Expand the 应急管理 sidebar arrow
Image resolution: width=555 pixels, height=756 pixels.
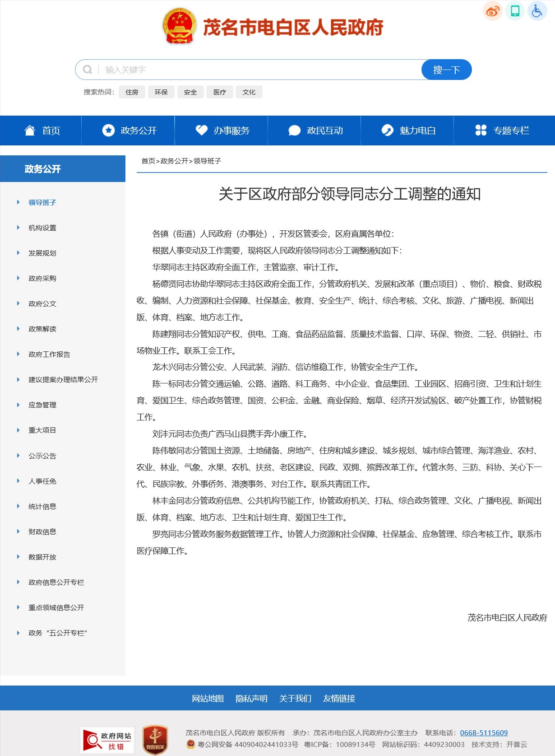pos(18,405)
